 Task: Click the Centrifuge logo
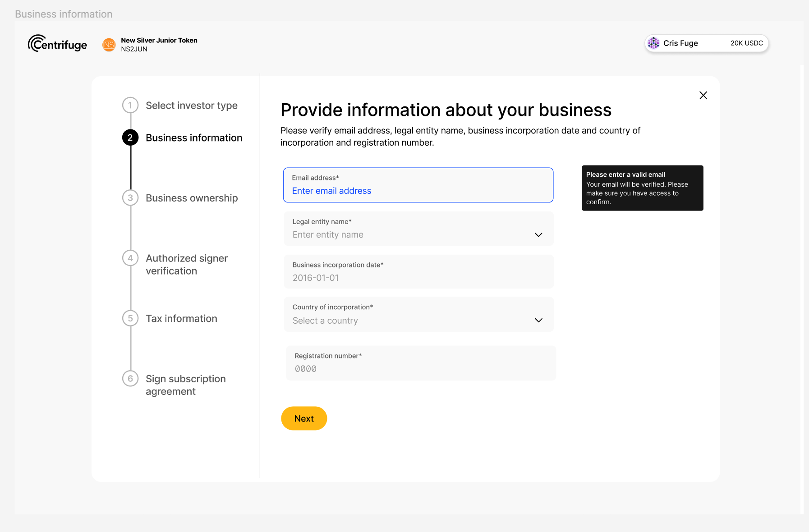57,43
